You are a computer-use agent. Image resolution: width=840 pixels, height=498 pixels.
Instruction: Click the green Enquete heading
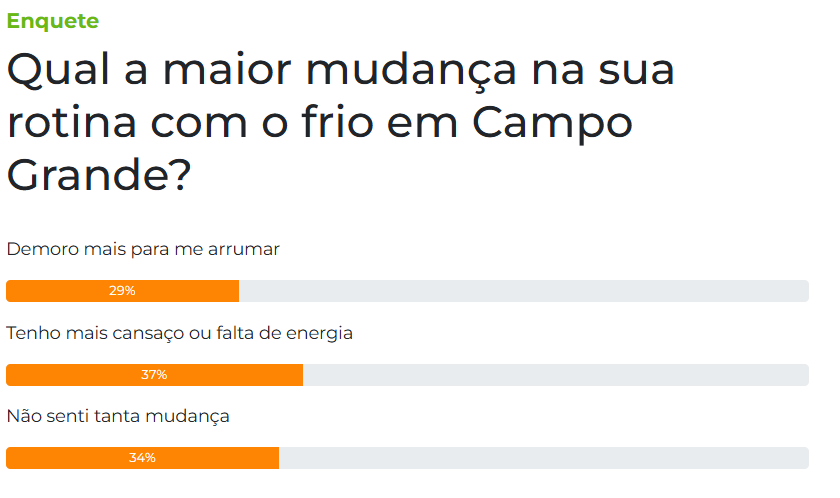point(52,21)
